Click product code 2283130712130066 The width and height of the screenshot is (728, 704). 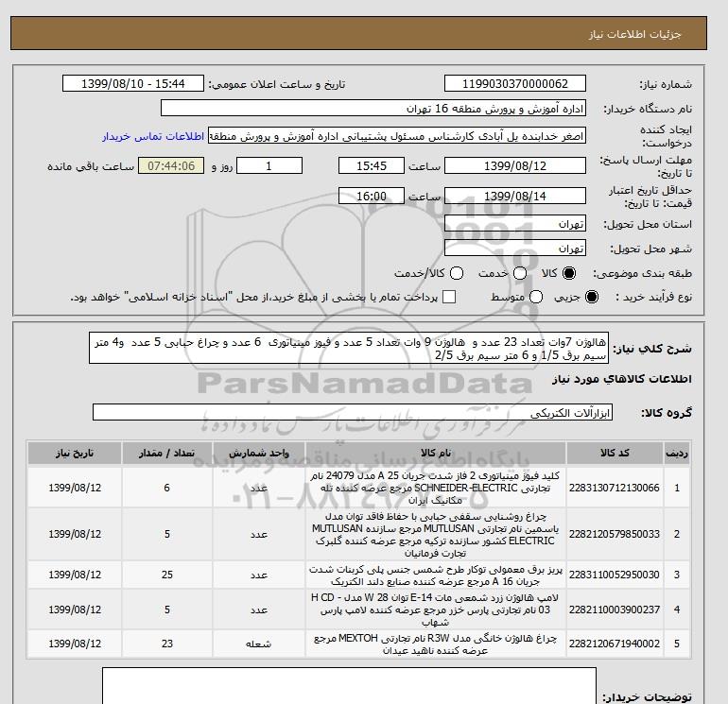point(615,488)
